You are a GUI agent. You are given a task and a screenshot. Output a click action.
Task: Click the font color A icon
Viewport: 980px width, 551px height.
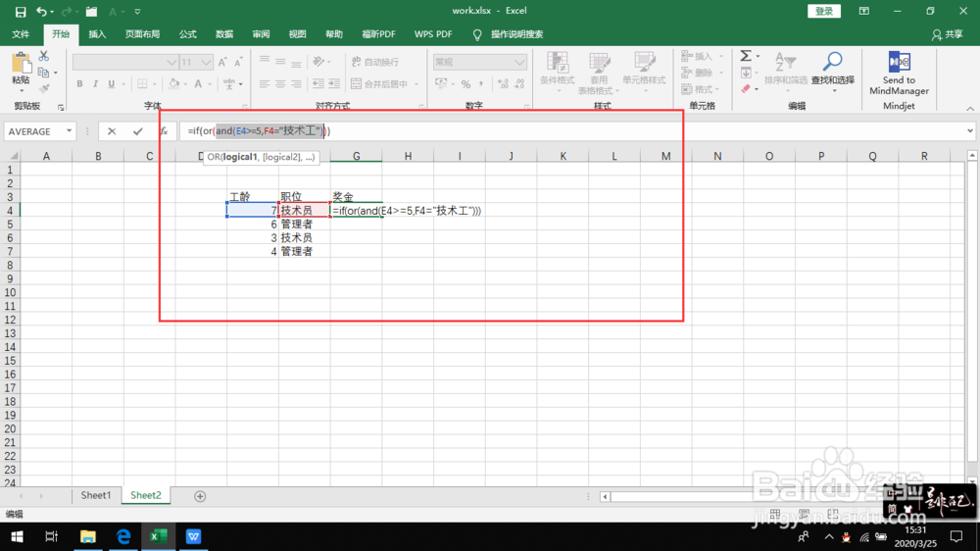[198, 83]
